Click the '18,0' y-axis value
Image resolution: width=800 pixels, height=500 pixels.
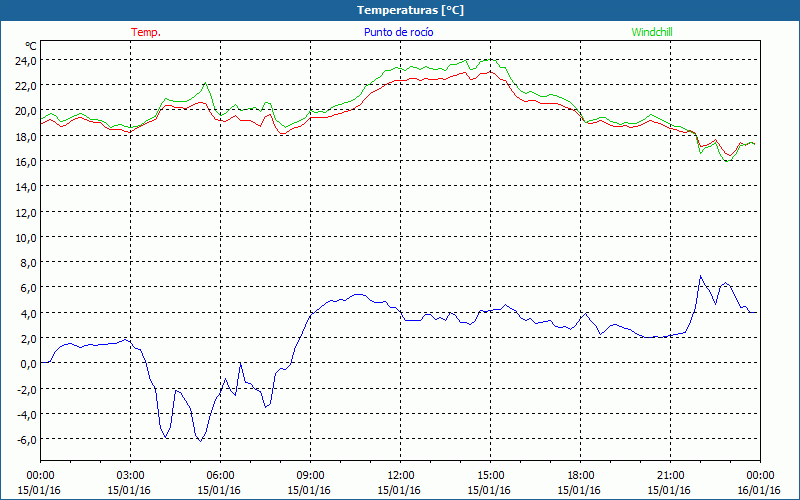[26, 137]
